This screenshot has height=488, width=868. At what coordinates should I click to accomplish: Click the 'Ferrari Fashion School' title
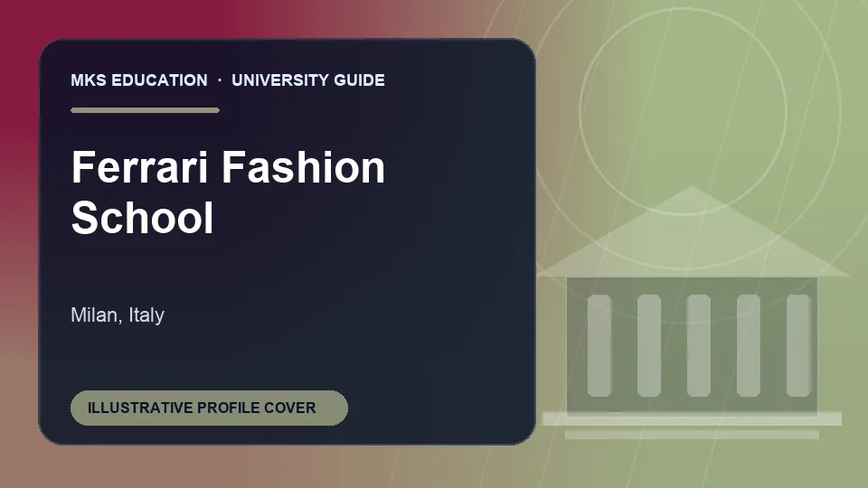228,192
